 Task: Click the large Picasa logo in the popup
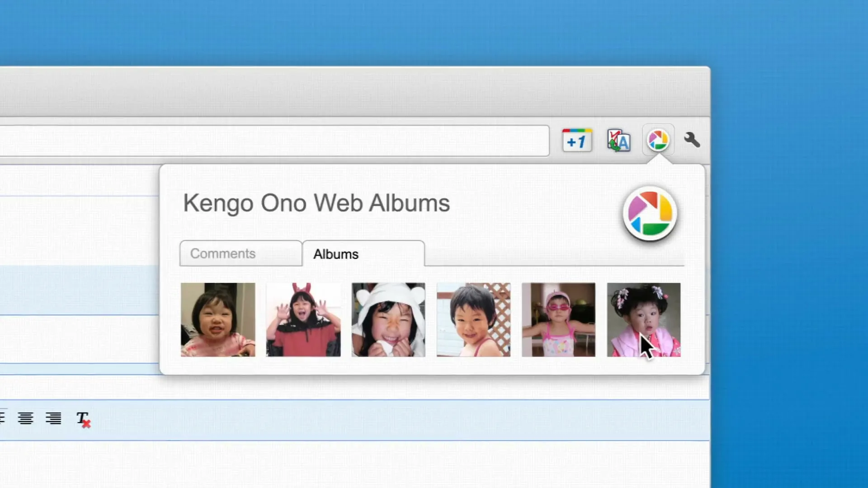pyautogui.click(x=650, y=213)
